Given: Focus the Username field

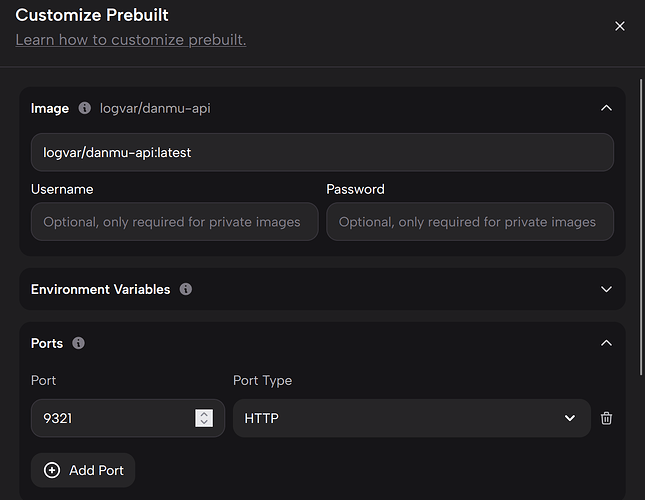Looking at the screenshot, I should [174, 222].
